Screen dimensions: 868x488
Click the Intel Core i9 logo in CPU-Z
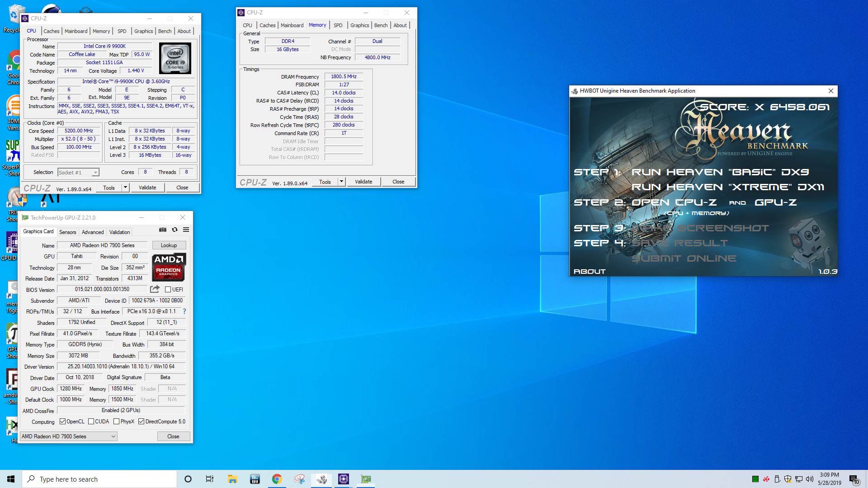(175, 58)
